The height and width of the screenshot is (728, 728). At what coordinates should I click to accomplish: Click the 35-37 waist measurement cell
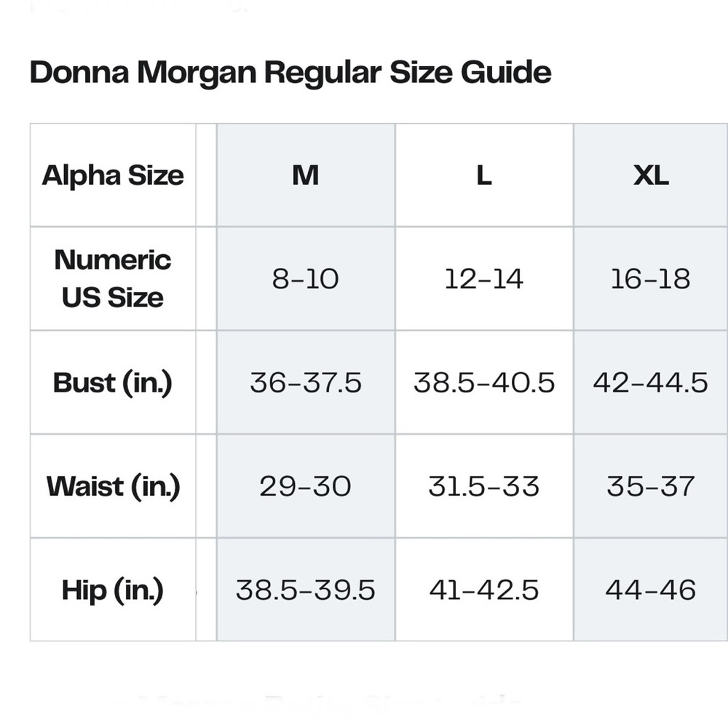point(651,486)
